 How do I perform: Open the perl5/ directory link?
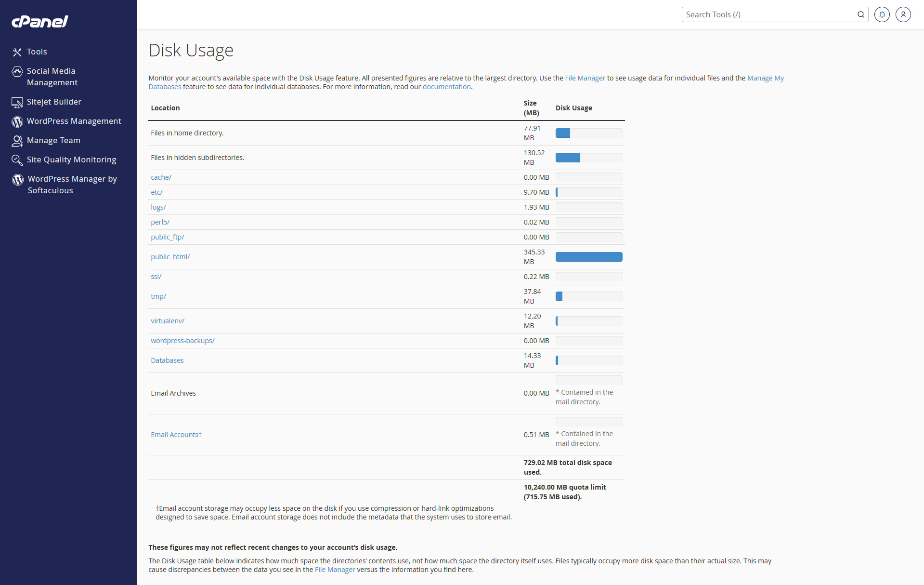point(160,222)
